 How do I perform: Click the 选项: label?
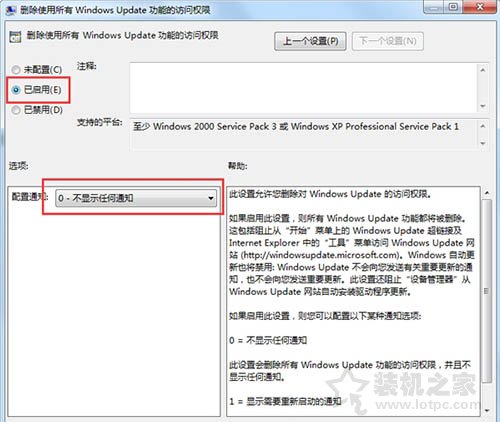click(x=18, y=166)
